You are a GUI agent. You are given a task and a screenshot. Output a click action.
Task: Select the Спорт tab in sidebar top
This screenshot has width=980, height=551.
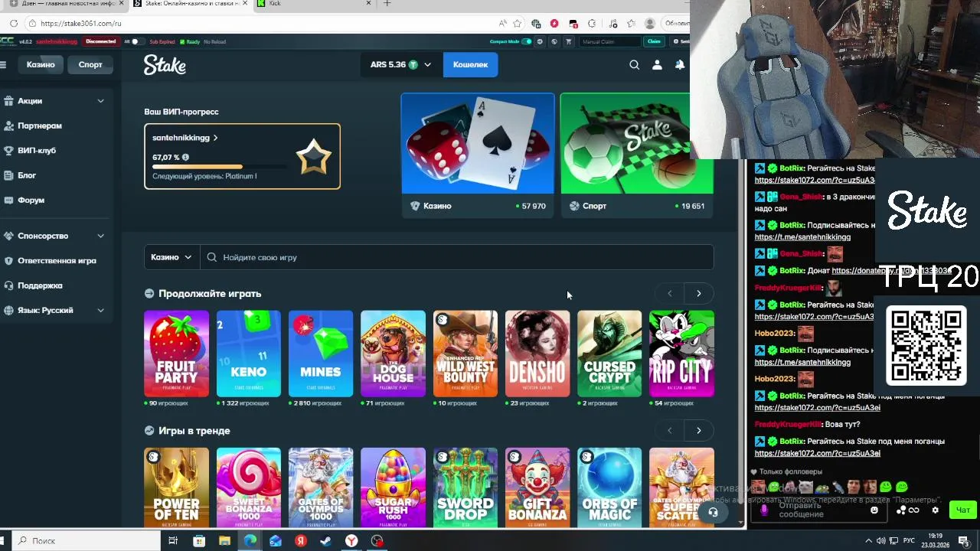(90, 65)
